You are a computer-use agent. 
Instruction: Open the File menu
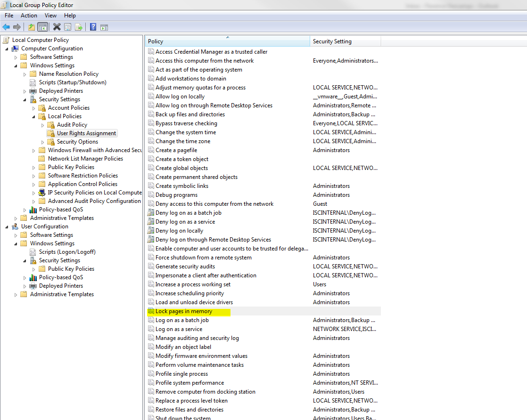[x=9, y=16]
